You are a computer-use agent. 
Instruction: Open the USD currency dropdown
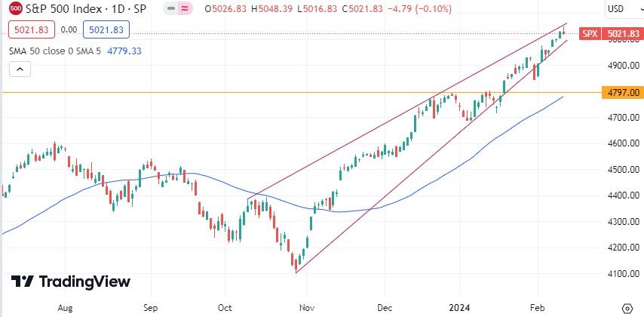pos(620,9)
